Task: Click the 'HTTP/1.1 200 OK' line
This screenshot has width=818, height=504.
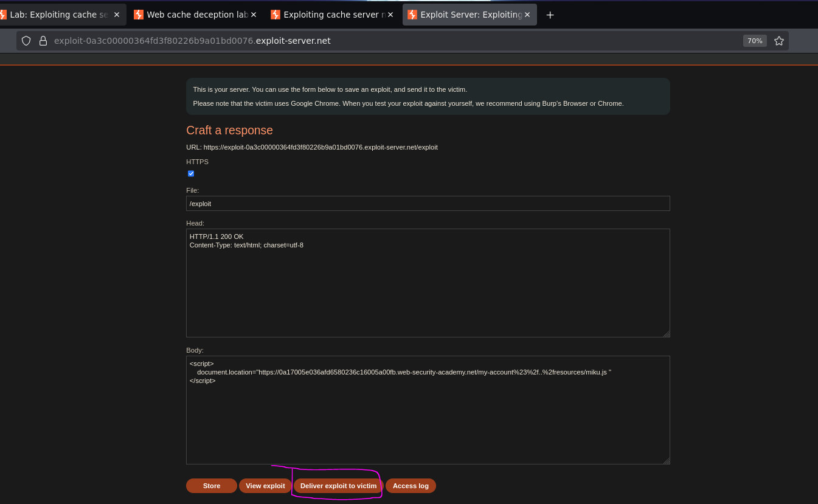Action: (217, 236)
